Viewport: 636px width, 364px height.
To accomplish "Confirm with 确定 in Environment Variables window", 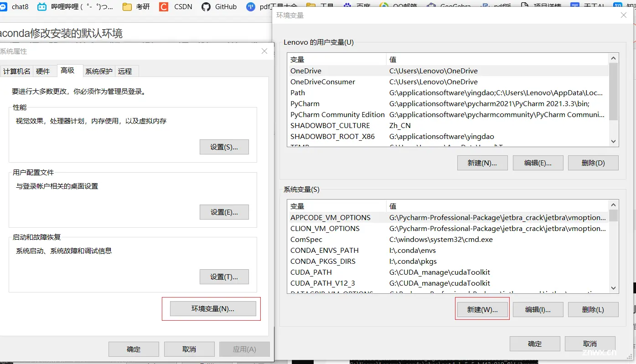I will (x=535, y=343).
